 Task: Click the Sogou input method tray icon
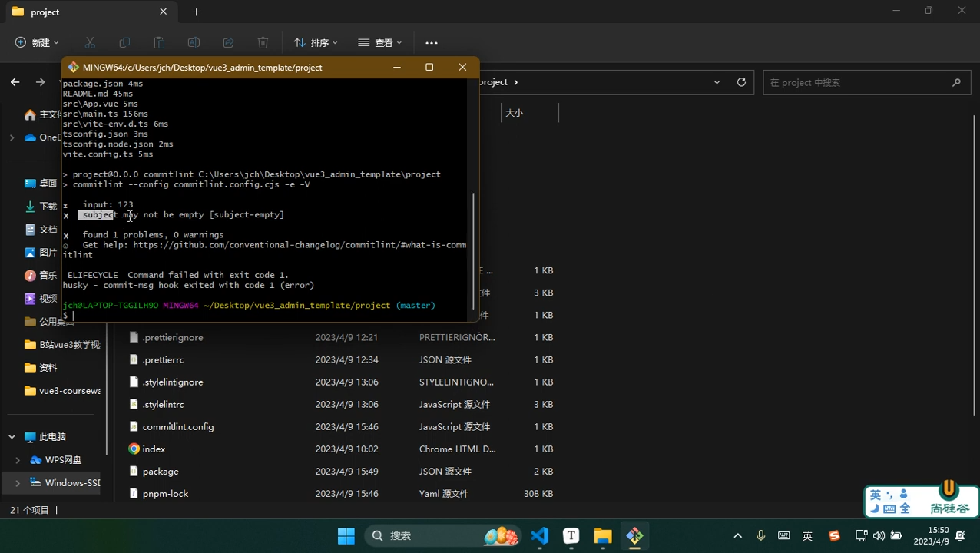click(x=834, y=536)
